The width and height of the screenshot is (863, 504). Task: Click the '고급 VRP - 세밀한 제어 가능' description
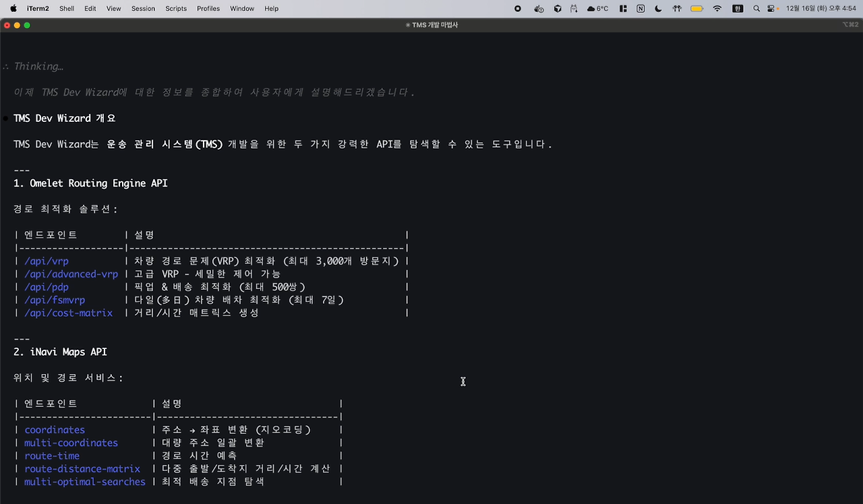(207, 274)
